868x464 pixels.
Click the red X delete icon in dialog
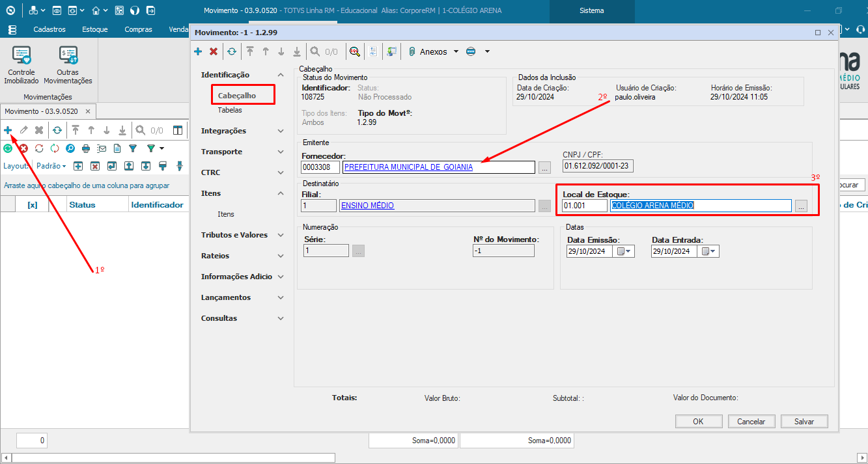click(214, 51)
